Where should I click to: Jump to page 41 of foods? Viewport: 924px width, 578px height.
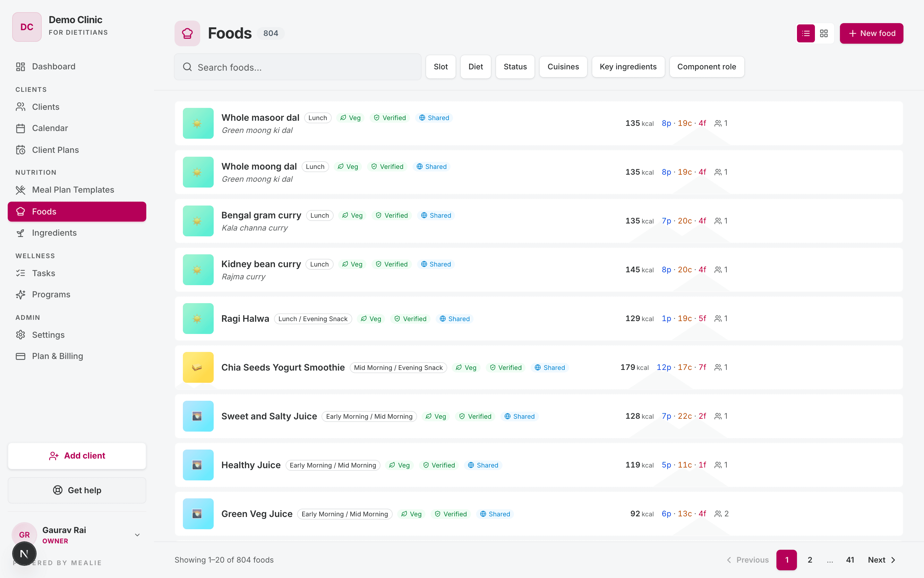850,560
